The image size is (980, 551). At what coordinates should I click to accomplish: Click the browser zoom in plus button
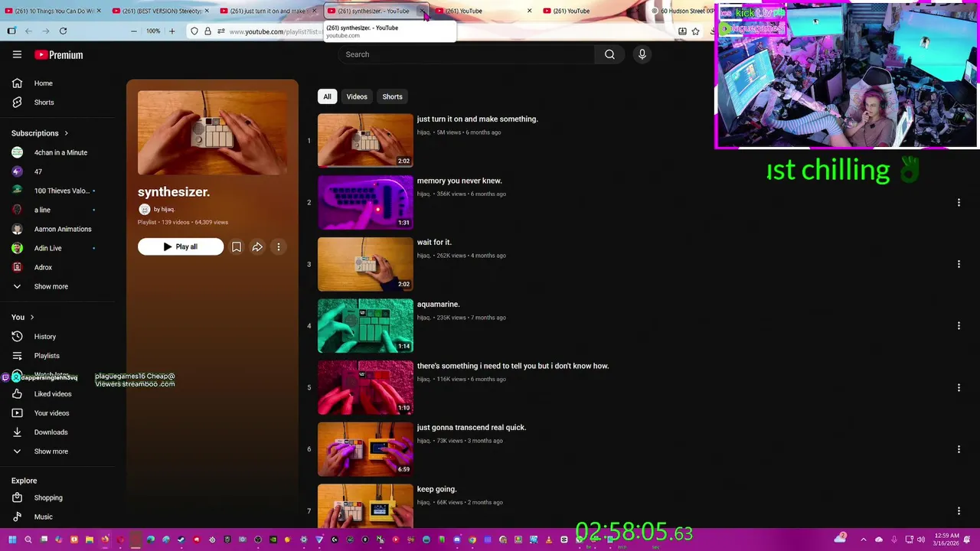[x=171, y=31]
